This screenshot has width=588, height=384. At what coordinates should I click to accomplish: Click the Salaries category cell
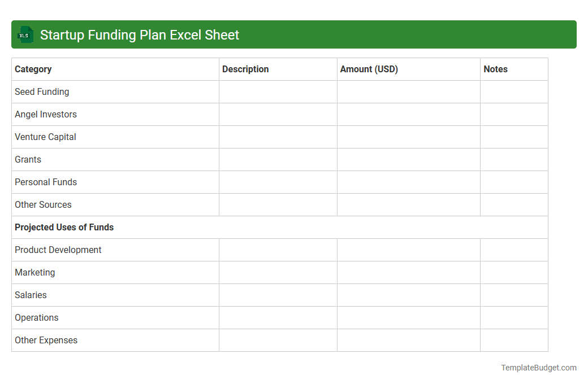31,295
